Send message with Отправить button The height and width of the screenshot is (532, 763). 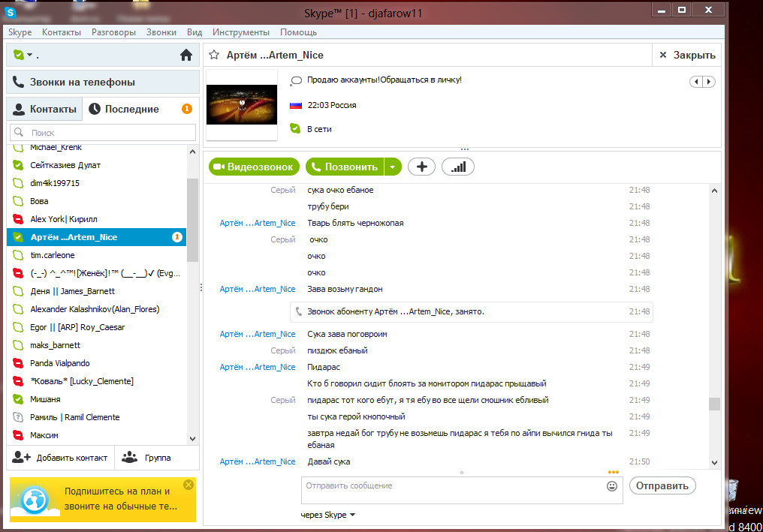click(662, 485)
